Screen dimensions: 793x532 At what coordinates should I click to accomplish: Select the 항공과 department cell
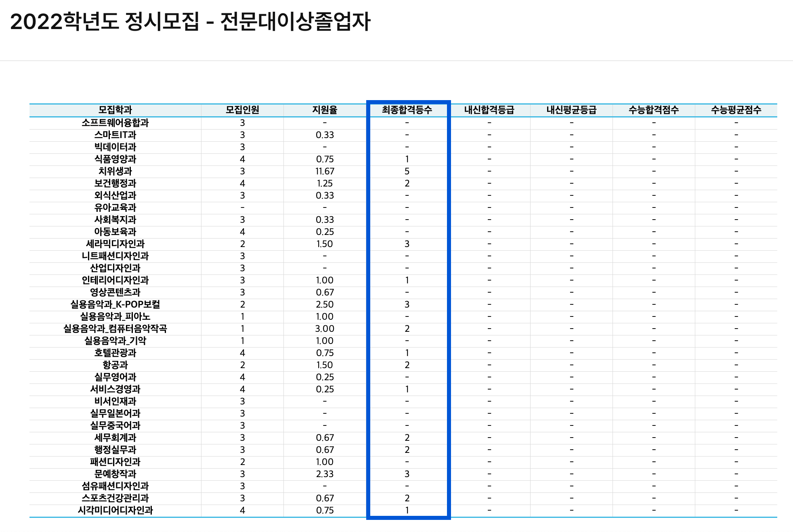(x=115, y=365)
